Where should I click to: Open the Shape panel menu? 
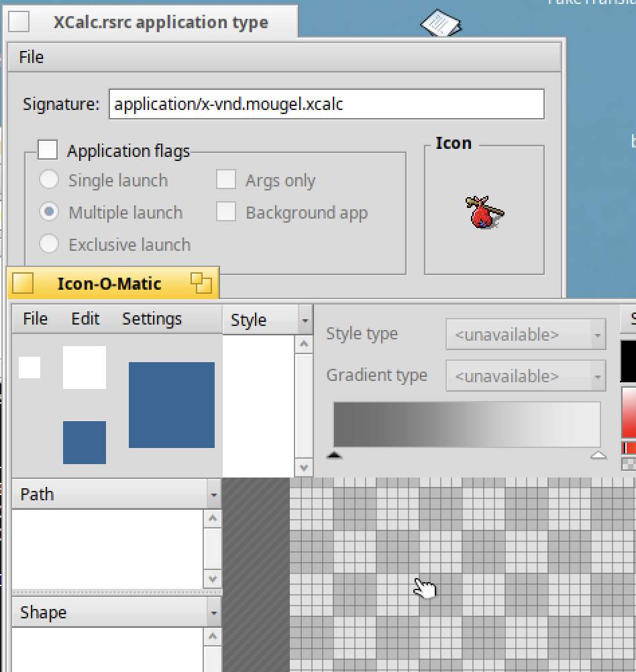click(213, 613)
